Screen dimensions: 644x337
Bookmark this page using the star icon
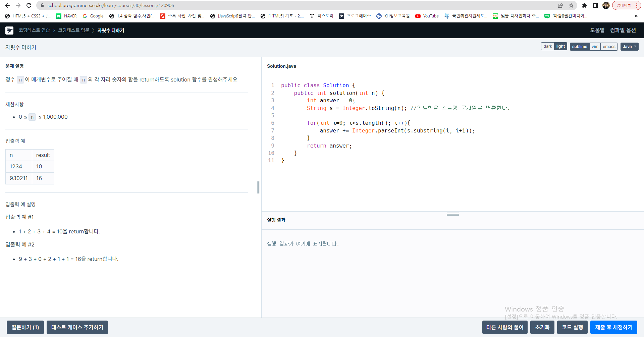pos(571,5)
